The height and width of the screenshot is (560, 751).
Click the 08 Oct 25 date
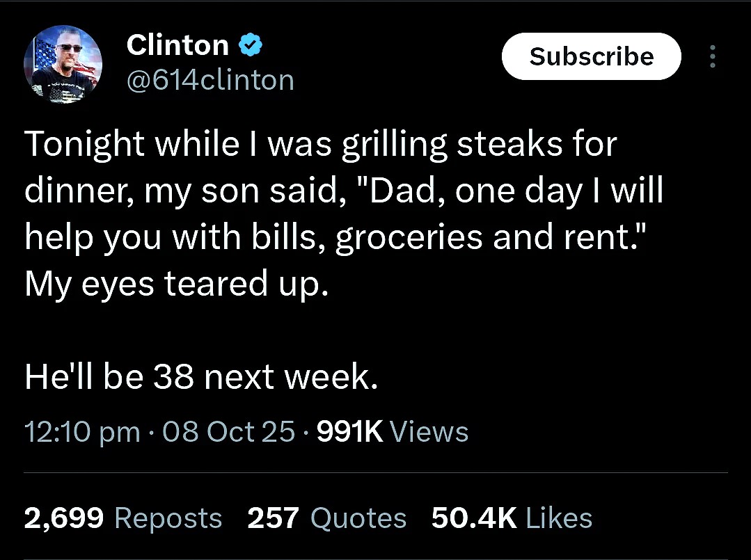click(228, 432)
